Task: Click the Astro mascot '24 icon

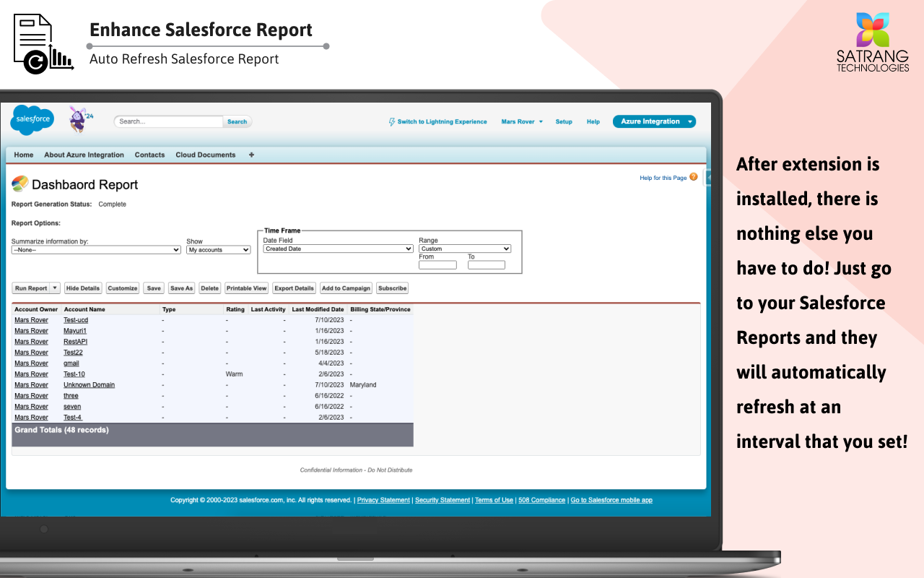Action: coord(79,118)
